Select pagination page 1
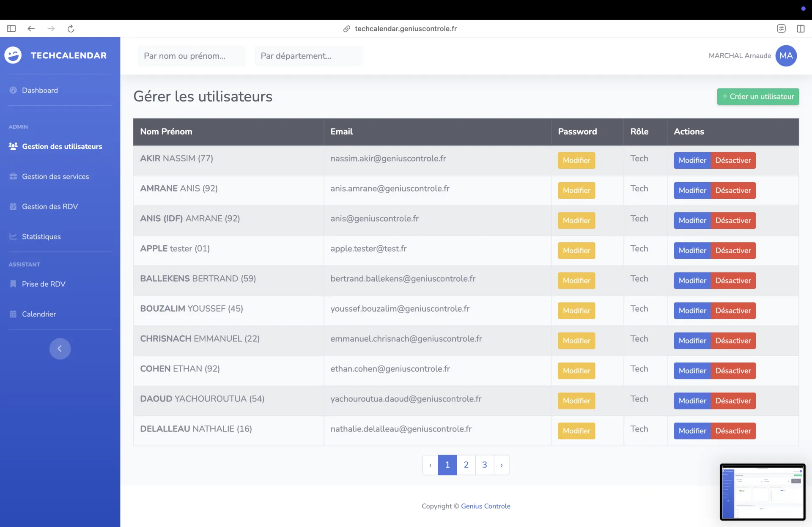 click(447, 465)
